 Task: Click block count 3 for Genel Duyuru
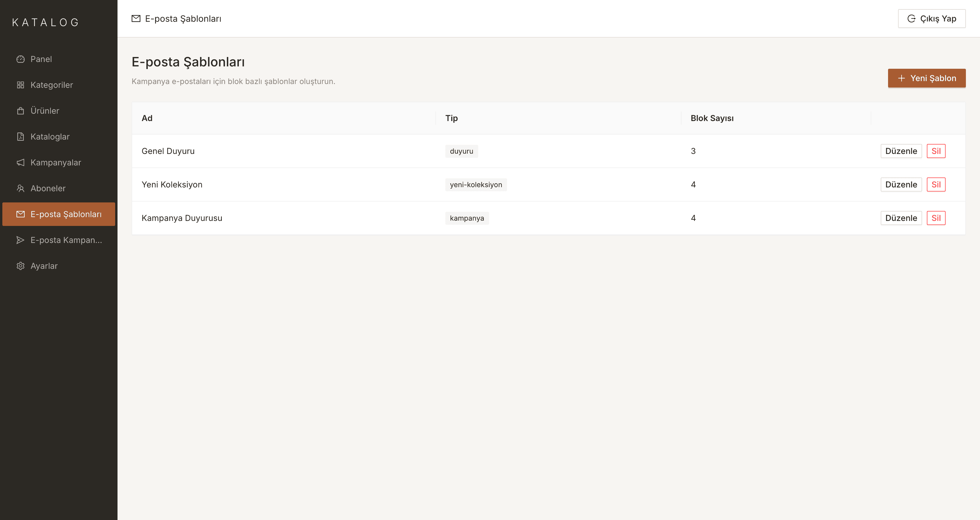(x=693, y=151)
